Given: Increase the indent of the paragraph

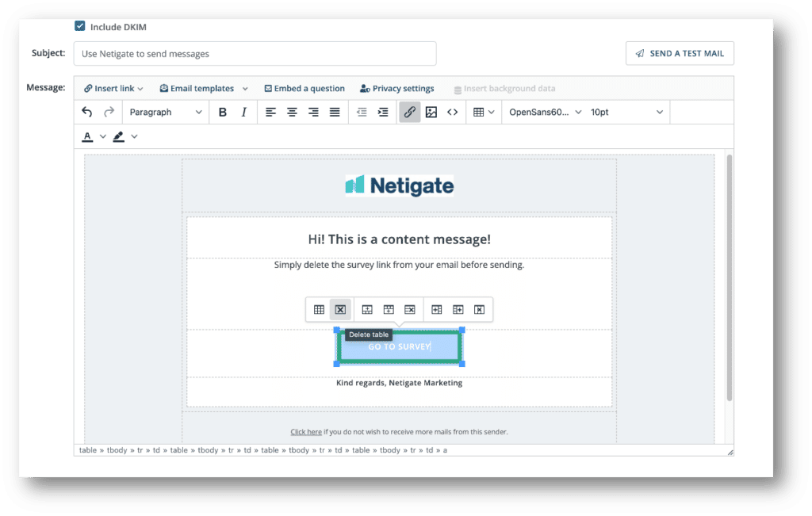Looking at the screenshot, I should 383,113.
